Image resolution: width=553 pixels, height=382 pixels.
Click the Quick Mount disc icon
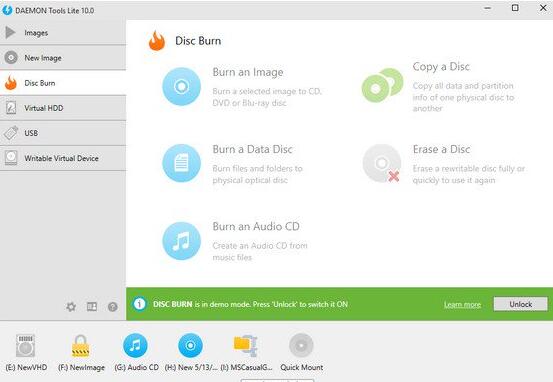coord(301,345)
